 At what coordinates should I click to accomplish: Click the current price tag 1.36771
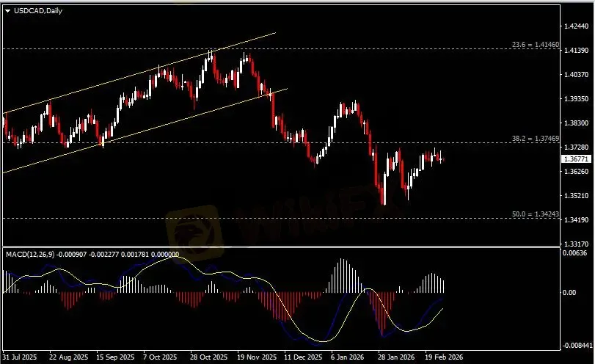point(574,159)
